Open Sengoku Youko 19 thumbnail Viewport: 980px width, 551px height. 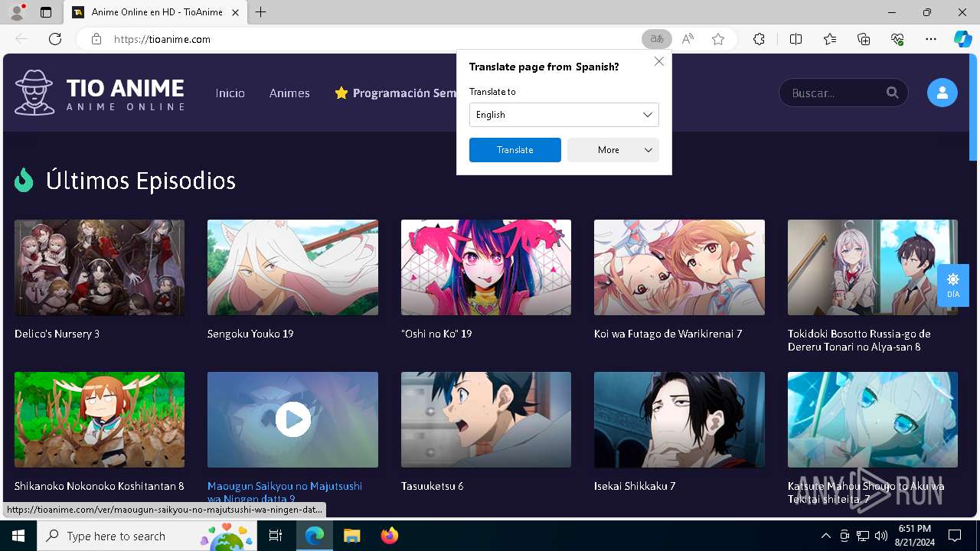(292, 268)
